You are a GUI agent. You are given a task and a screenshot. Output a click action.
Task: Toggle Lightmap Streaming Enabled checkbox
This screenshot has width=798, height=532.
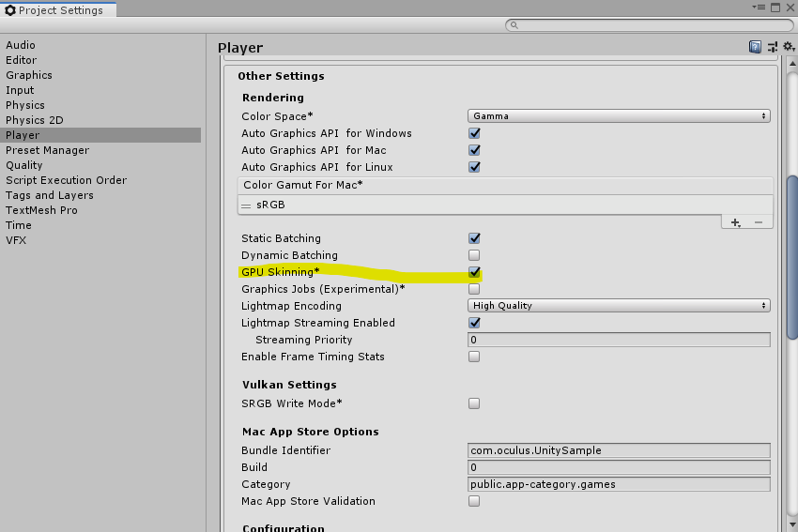click(x=474, y=323)
